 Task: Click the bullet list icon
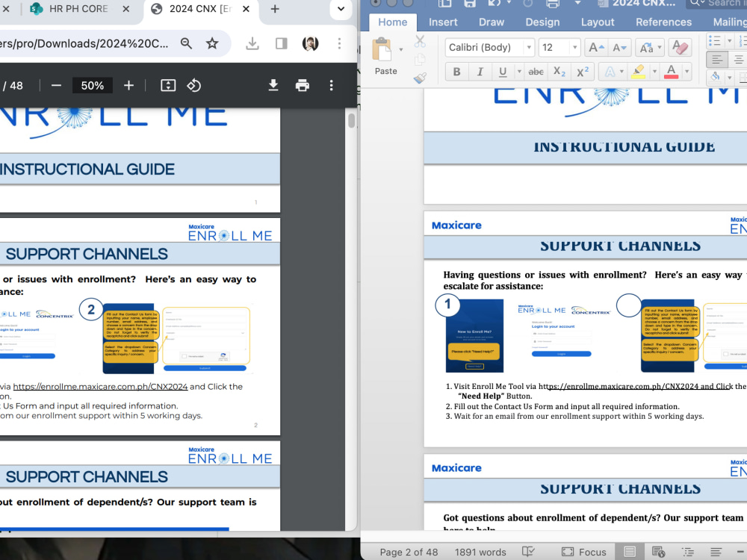(x=715, y=41)
